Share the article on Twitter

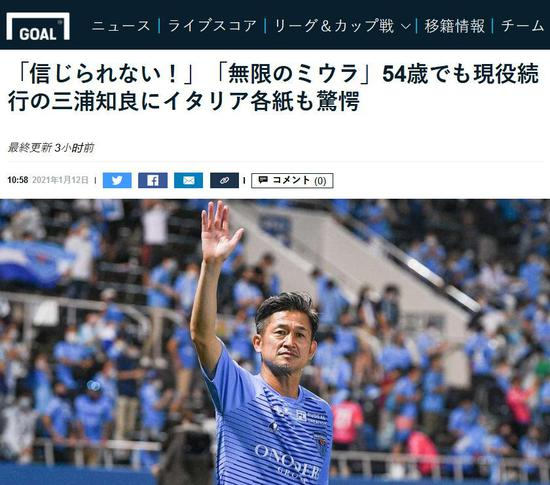click(x=117, y=180)
